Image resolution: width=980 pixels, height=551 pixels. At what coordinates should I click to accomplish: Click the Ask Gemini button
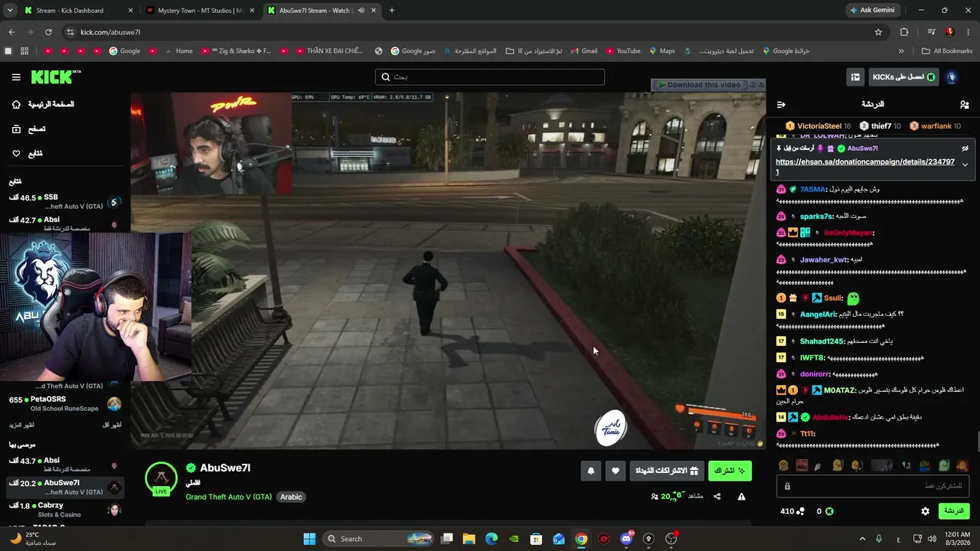pyautogui.click(x=872, y=11)
